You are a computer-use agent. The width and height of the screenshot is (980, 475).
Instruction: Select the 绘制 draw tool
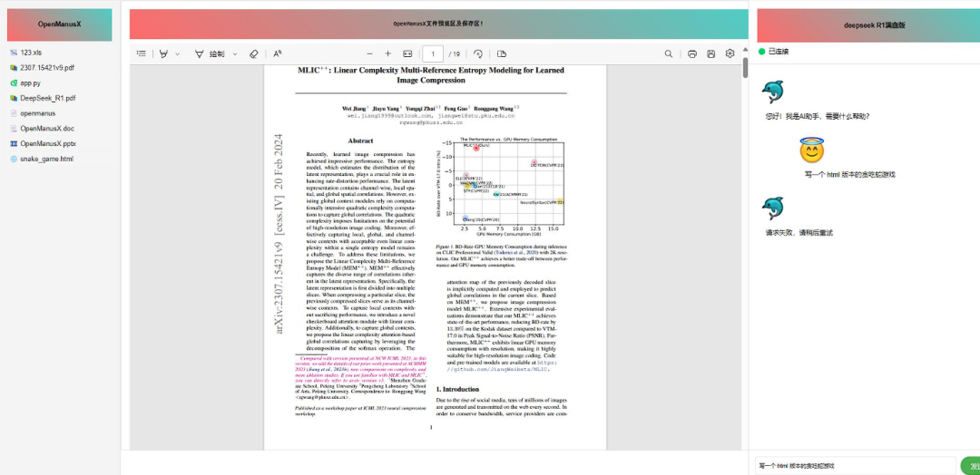click(x=210, y=54)
